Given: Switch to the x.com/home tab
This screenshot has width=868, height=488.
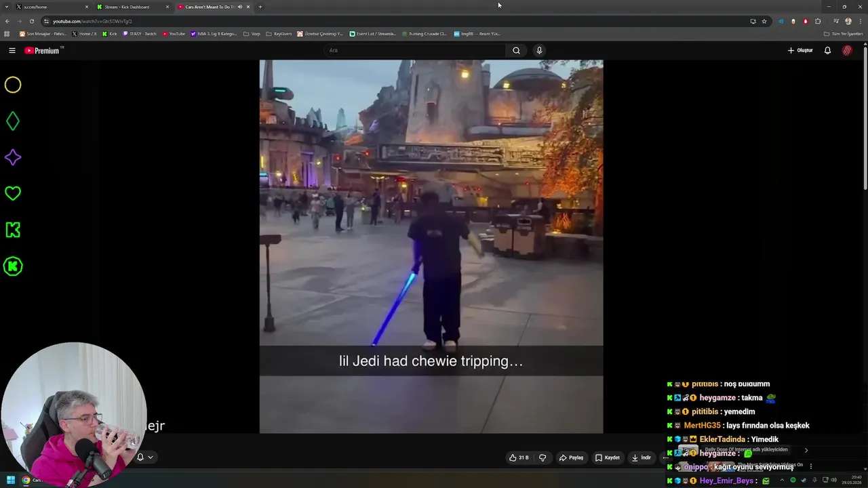Looking at the screenshot, I should click(x=51, y=7).
